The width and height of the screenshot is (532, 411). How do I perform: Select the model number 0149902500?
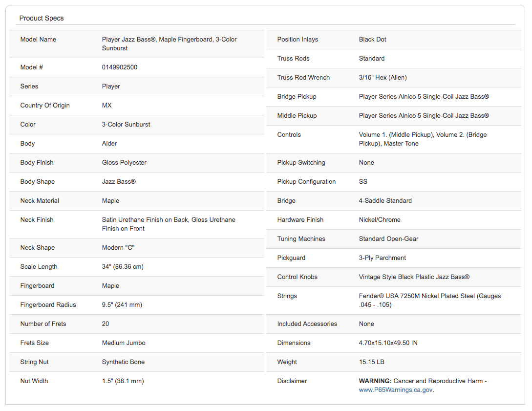click(x=119, y=67)
